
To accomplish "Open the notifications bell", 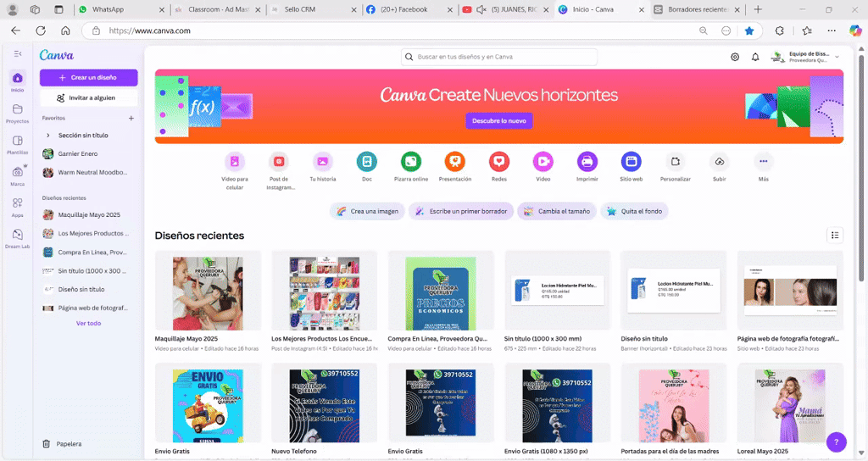I will [x=755, y=57].
